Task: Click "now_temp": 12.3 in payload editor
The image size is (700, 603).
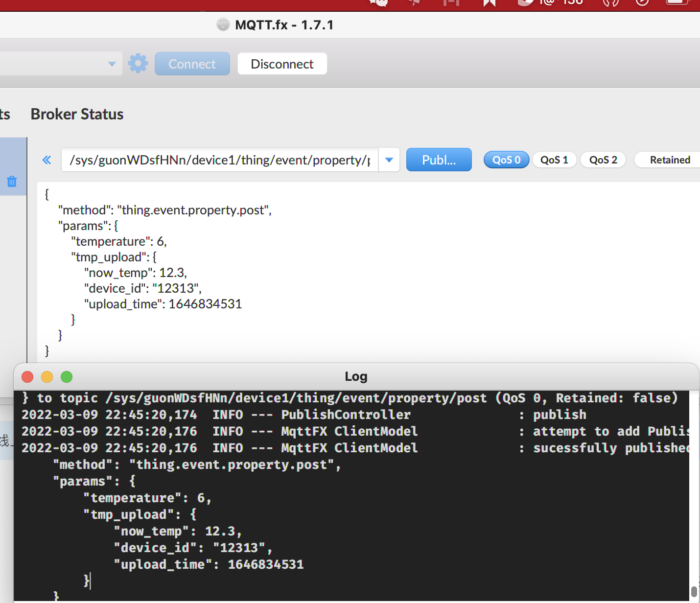Action: click(x=136, y=273)
